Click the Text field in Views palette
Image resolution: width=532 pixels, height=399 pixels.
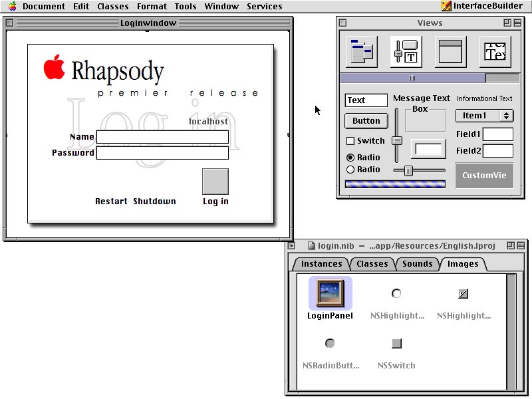coord(366,100)
